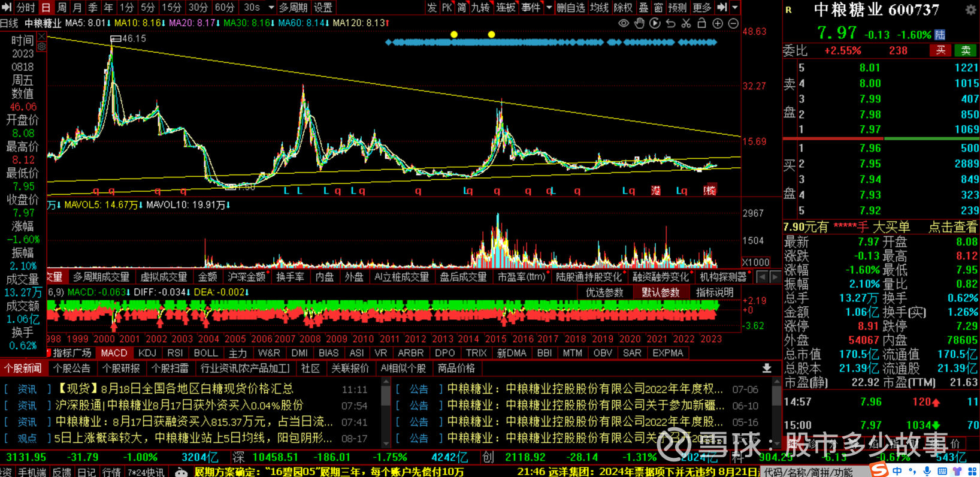The height and width of the screenshot is (477, 980).
Task: Select the 季 quarterly period
Action: tap(93, 7)
